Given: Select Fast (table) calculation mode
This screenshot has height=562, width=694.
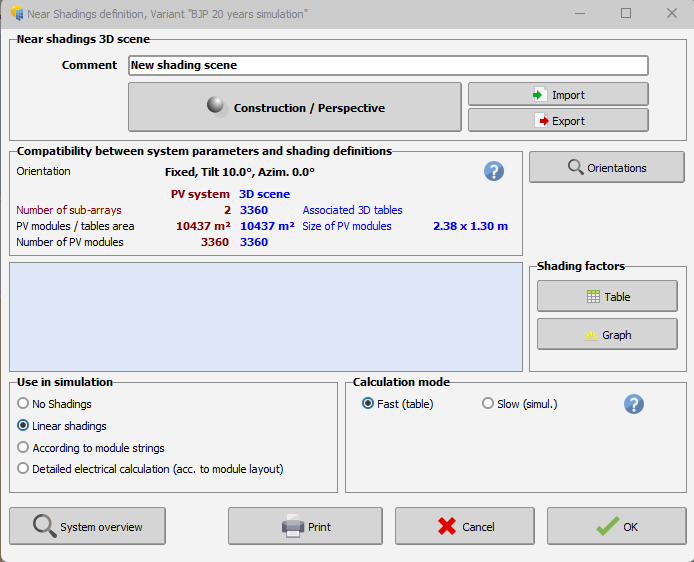Looking at the screenshot, I should tap(368, 404).
